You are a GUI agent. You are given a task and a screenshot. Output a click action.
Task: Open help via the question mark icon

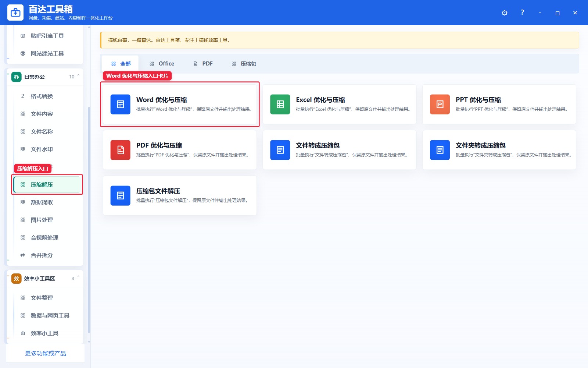pyautogui.click(x=522, y=13)
